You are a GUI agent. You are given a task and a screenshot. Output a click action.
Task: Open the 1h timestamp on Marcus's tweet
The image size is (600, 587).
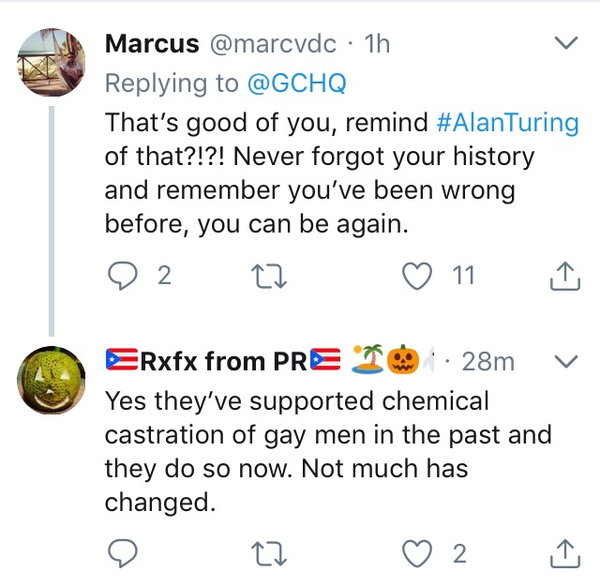377,45
